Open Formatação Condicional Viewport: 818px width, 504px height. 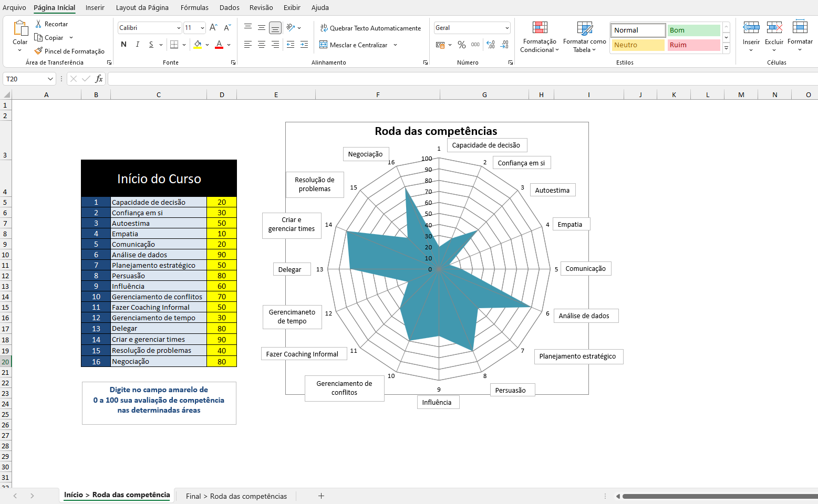(540, 37)
